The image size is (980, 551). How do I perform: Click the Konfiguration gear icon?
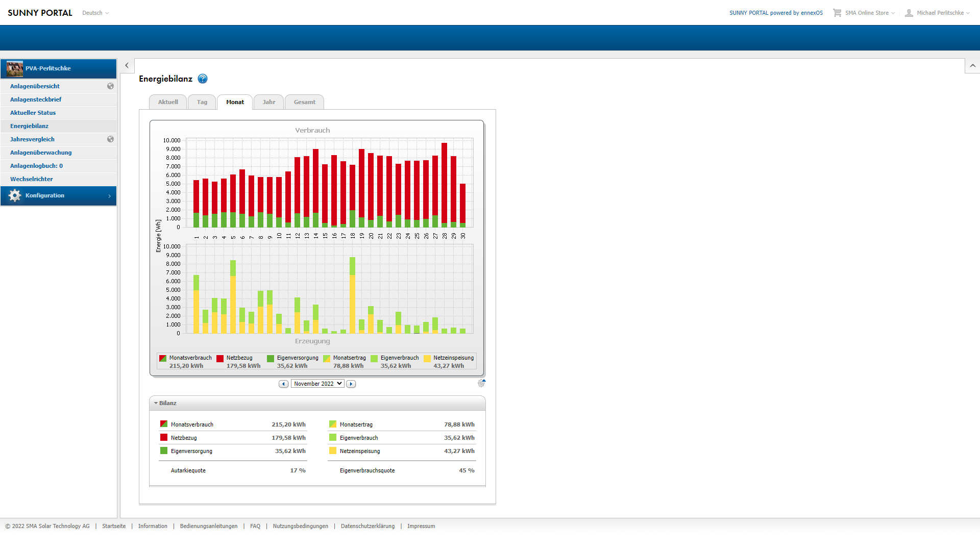[x=15, y=195]
